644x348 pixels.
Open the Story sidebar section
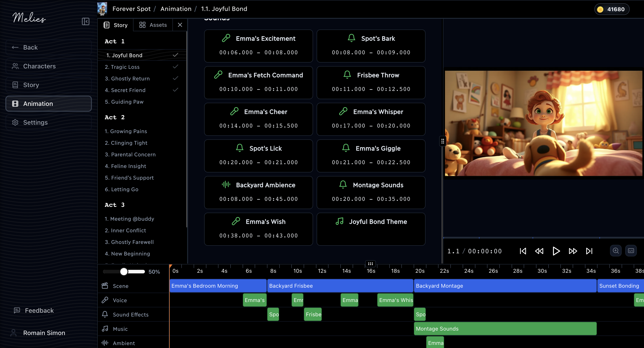coord(49,85)
